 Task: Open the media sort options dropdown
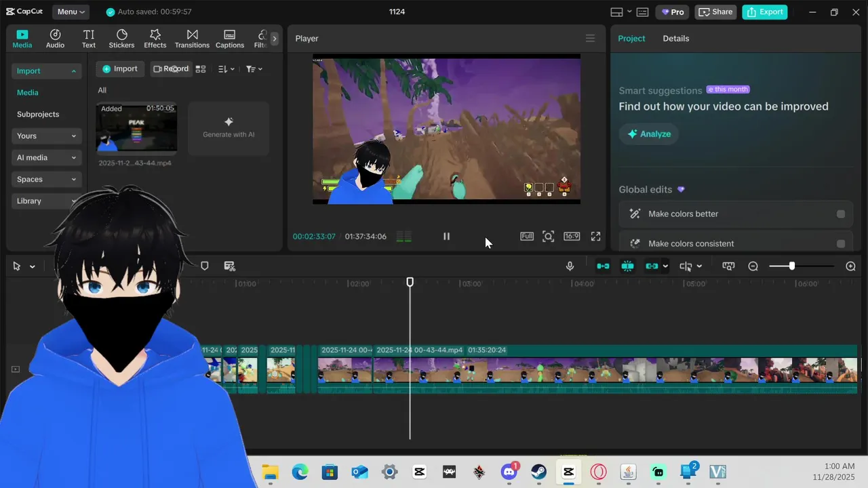coord(226,69)
